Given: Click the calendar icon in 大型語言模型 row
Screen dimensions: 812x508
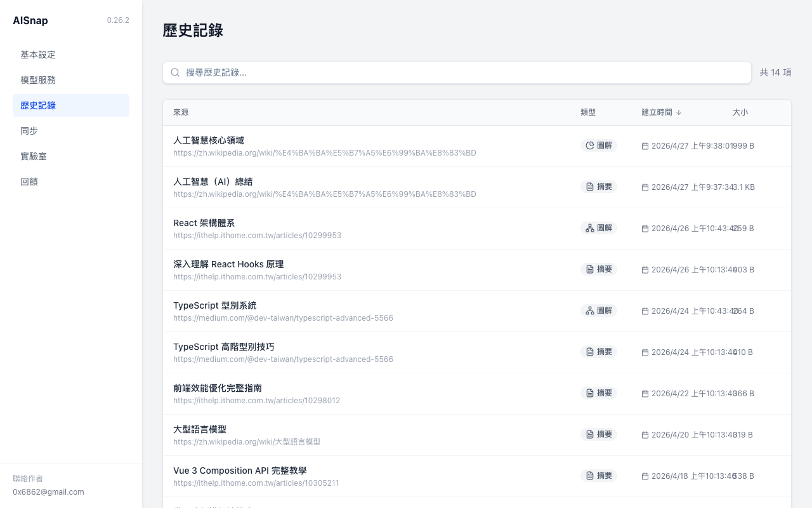Looking at the screenshot, I should 645,435.
